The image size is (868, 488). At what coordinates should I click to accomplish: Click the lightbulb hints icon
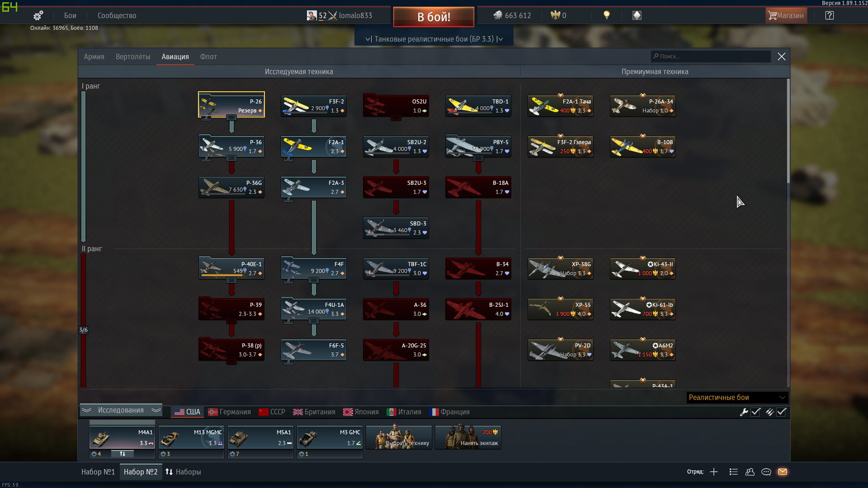607,15
